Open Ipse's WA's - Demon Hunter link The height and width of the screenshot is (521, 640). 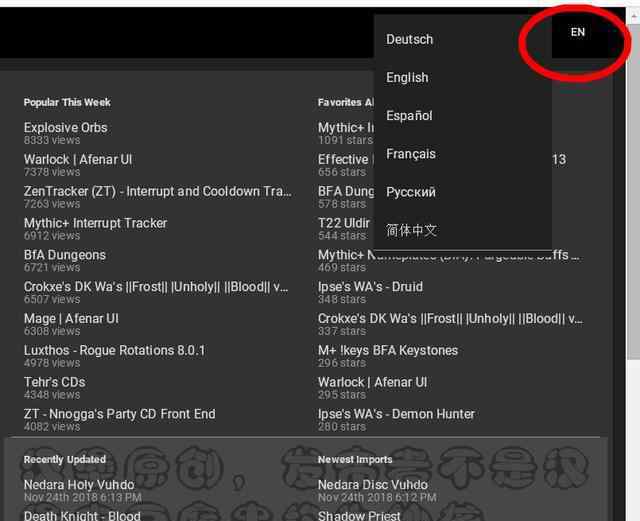396,414
